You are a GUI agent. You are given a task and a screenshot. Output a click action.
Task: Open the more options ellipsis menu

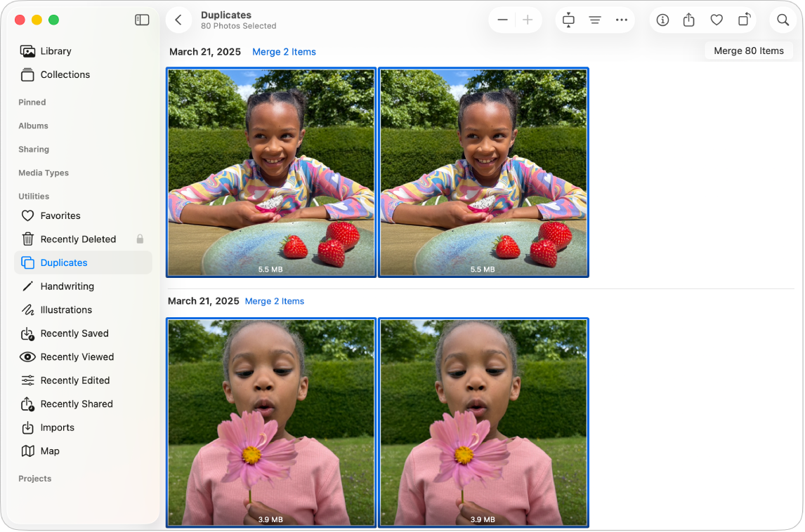[621, 20]
